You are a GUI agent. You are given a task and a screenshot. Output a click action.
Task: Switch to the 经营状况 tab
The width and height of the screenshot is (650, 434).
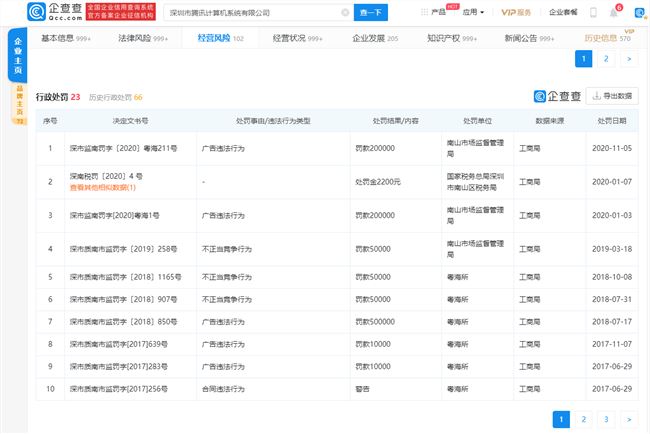coord(297,38)
